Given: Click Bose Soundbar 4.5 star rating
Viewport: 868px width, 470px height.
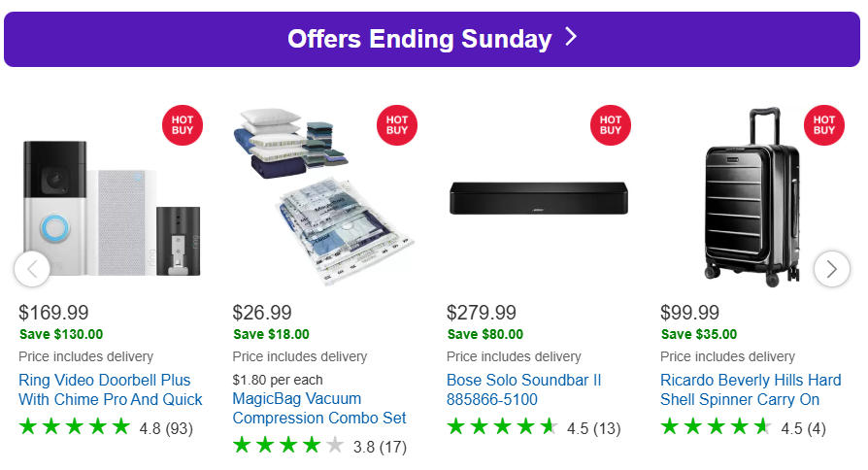Looking at the screenshot, I should (502, 426).
